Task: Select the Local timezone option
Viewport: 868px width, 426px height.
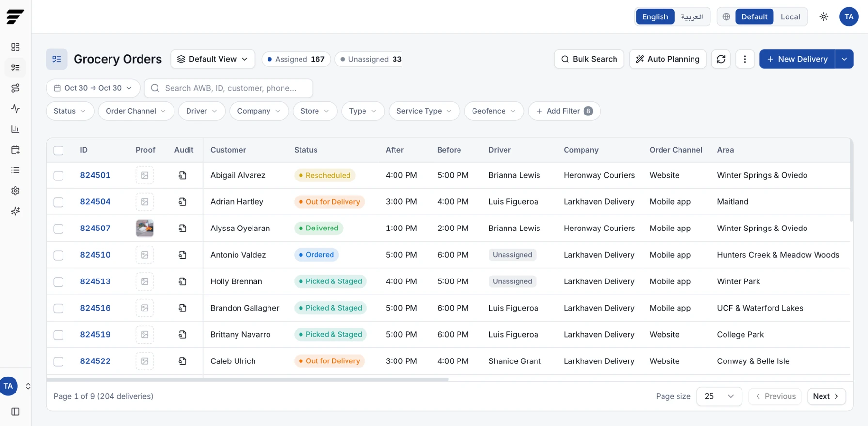Action: (x=790, y=16)
